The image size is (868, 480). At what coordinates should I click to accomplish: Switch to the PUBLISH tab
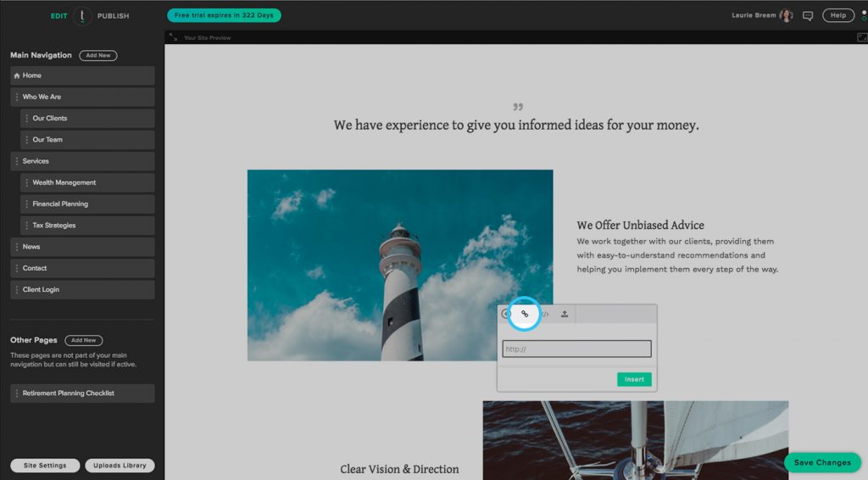point(113,16)
